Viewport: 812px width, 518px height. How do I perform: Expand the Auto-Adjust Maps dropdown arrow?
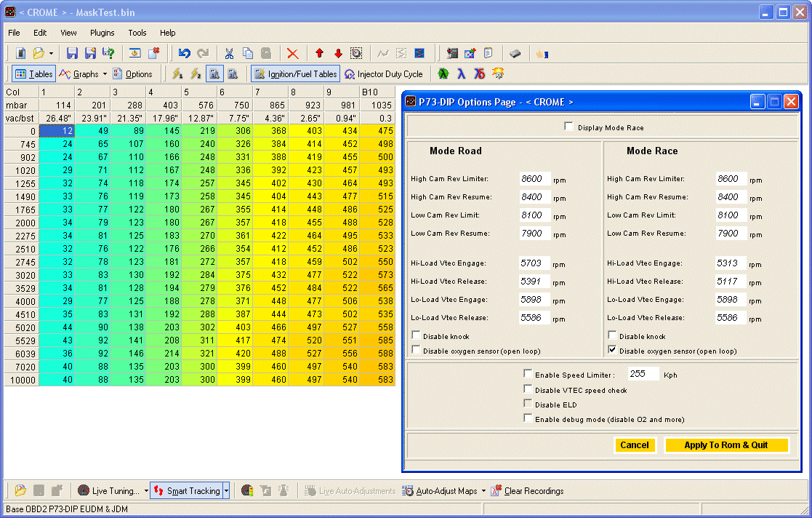click(483, 490)
